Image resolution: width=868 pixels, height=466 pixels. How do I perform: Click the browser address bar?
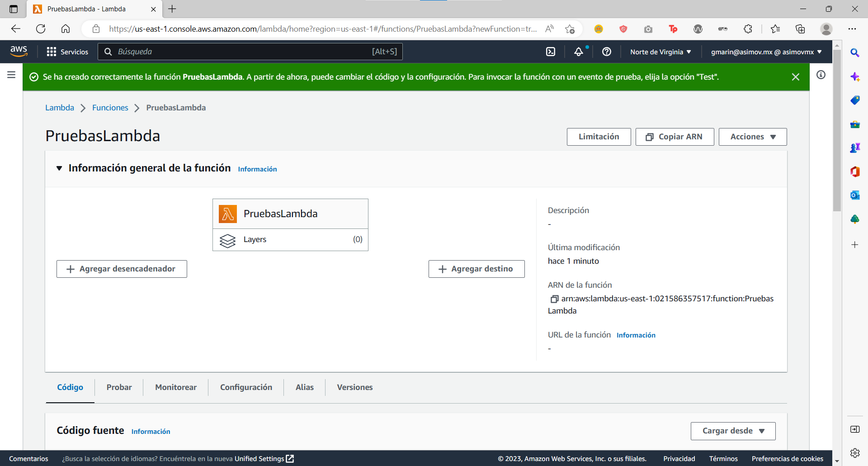tap(323, 29)
